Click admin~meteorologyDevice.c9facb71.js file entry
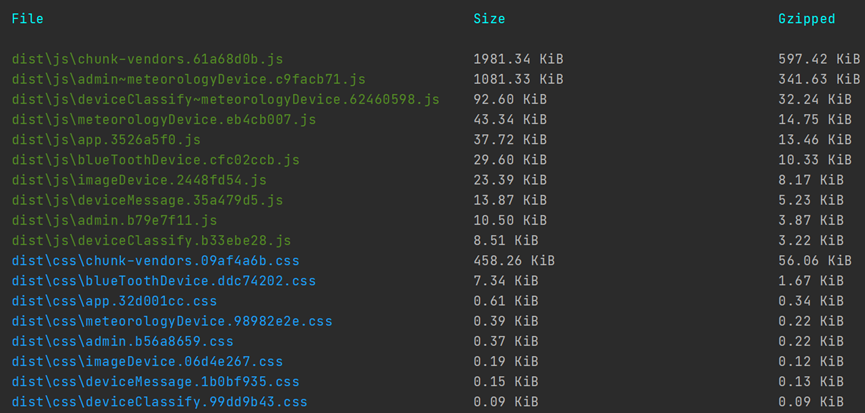The height and width of the screenshot is (413, 865). click(x=189, y=79)
